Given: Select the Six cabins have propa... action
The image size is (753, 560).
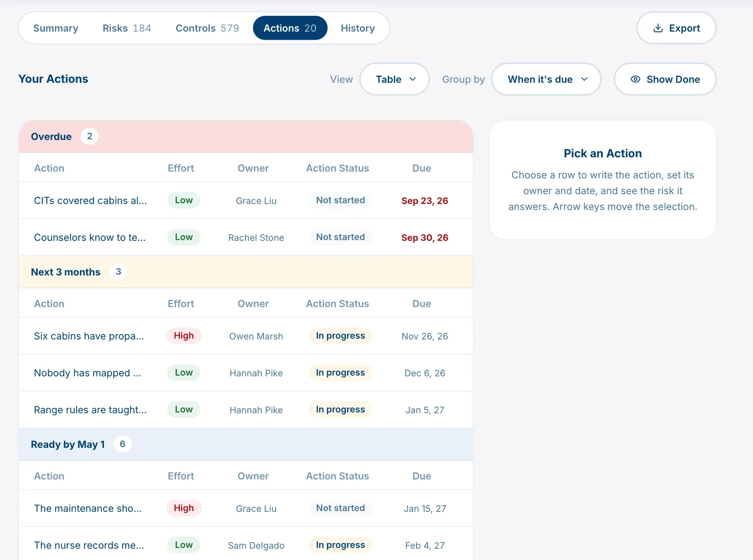Looking at the screenshot, I should pyautogui.click(x=246, y=336).
